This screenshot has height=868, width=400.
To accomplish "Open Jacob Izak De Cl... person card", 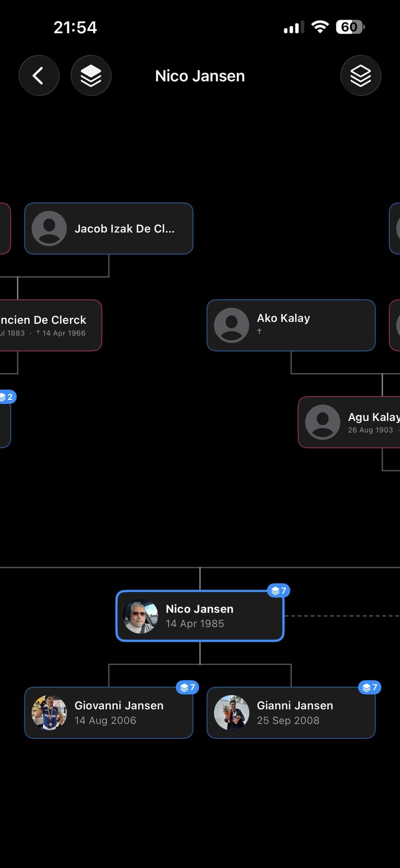I will 109,228.
